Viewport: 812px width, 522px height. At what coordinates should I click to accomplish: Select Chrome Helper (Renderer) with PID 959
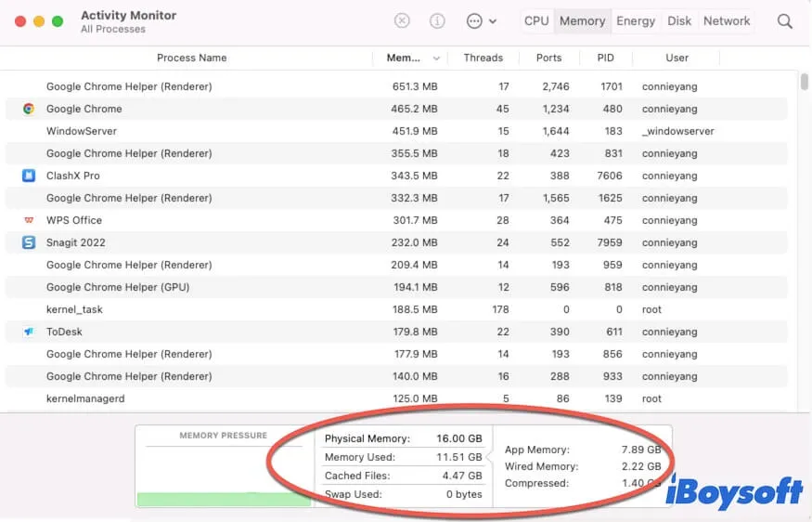point(396,265)
